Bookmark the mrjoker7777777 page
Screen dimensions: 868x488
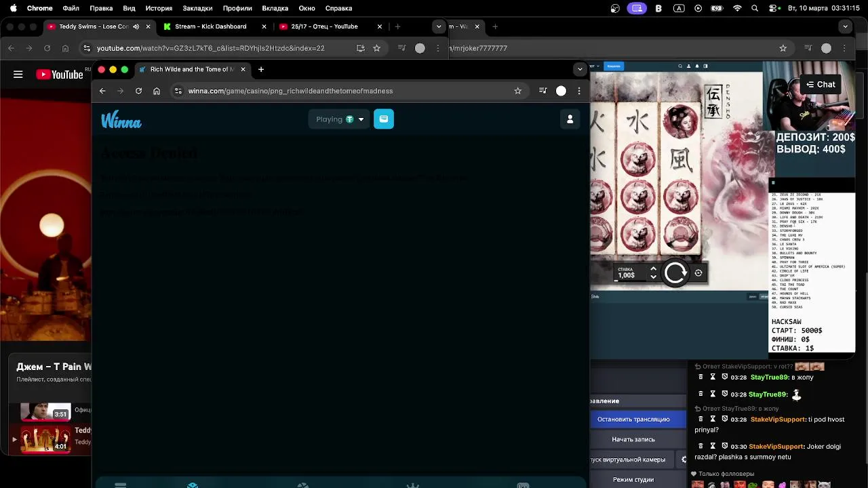click(783, 48)
